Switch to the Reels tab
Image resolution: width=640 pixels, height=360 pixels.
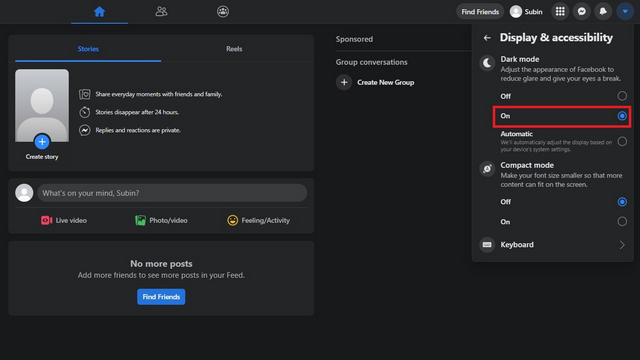tap(234, 49)
